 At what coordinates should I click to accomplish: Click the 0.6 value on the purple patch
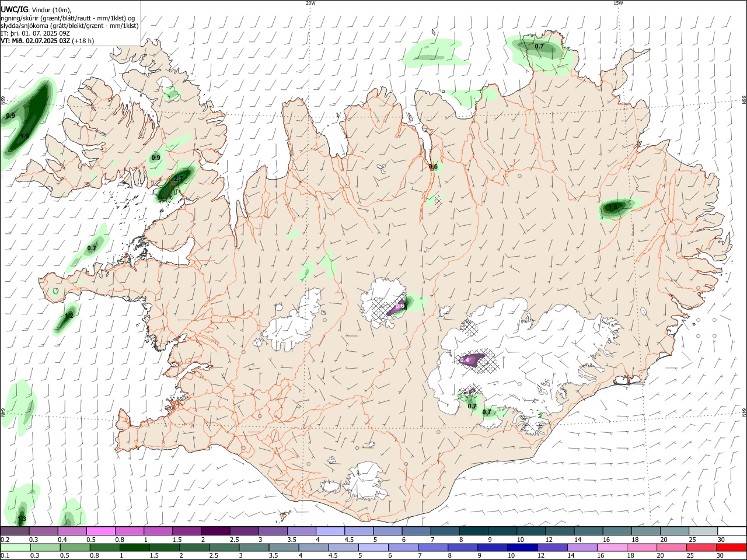(x=400, y=306)
